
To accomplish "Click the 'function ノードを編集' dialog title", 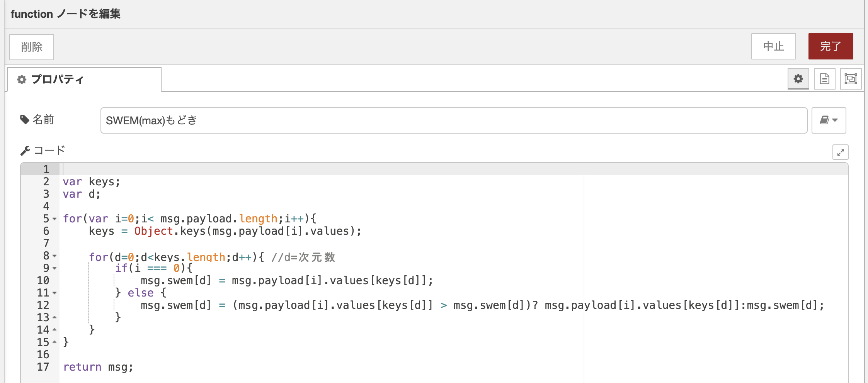I will (66, 14).
